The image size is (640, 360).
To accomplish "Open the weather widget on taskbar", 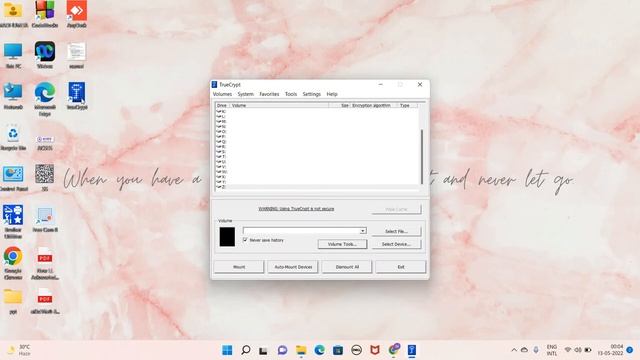I will tap(19, 350).
